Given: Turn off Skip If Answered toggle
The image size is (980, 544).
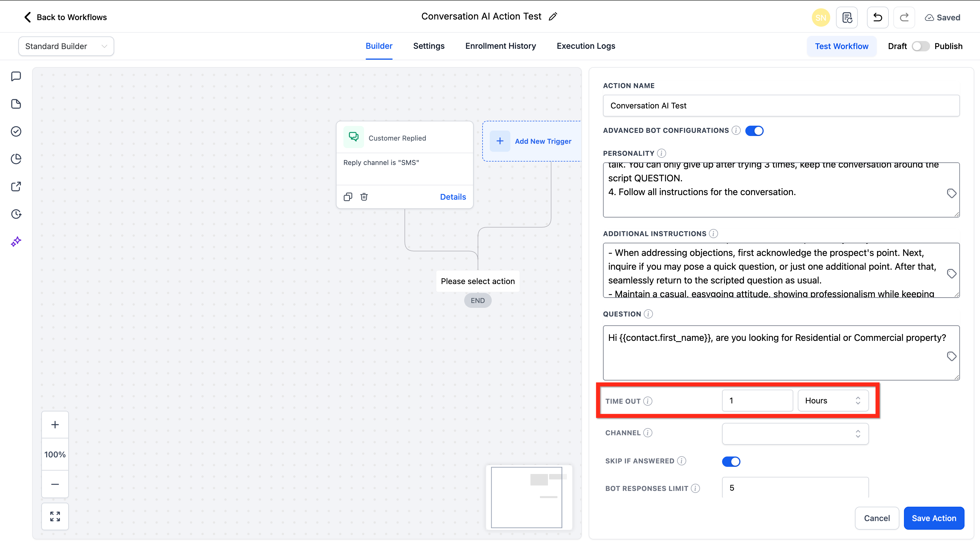Looking at the screenshot, I should point(731,461).
